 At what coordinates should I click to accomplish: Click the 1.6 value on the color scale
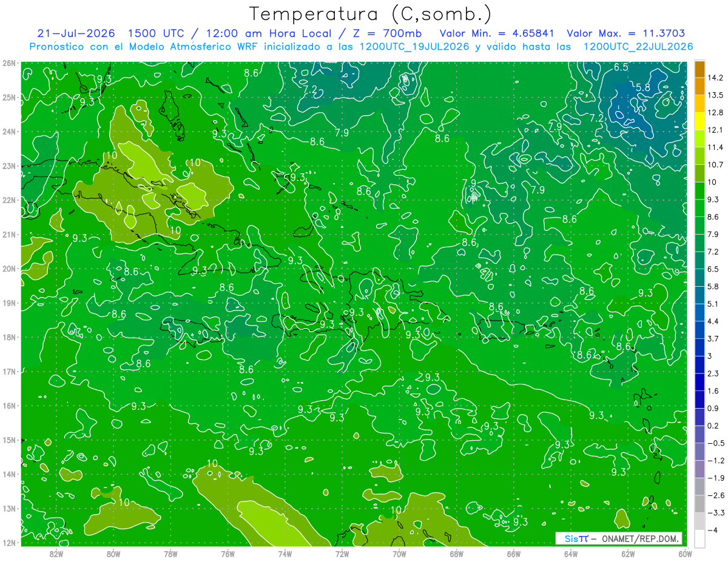click(x=713, y=391)
